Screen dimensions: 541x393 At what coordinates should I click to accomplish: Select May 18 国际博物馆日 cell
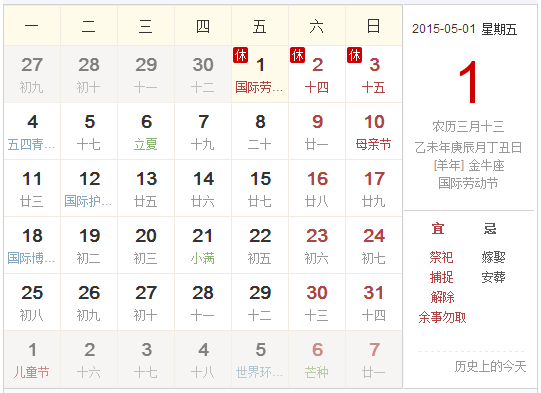click(32, 245)
